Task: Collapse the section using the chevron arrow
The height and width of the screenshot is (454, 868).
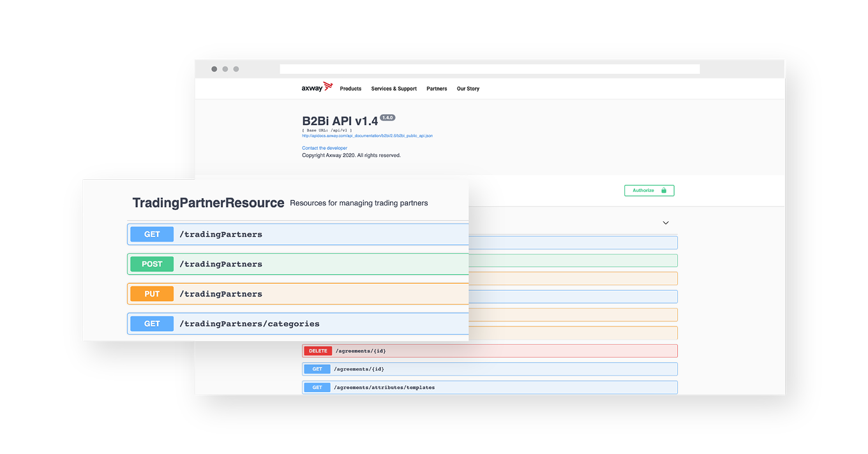Action: tap(666, 223)
